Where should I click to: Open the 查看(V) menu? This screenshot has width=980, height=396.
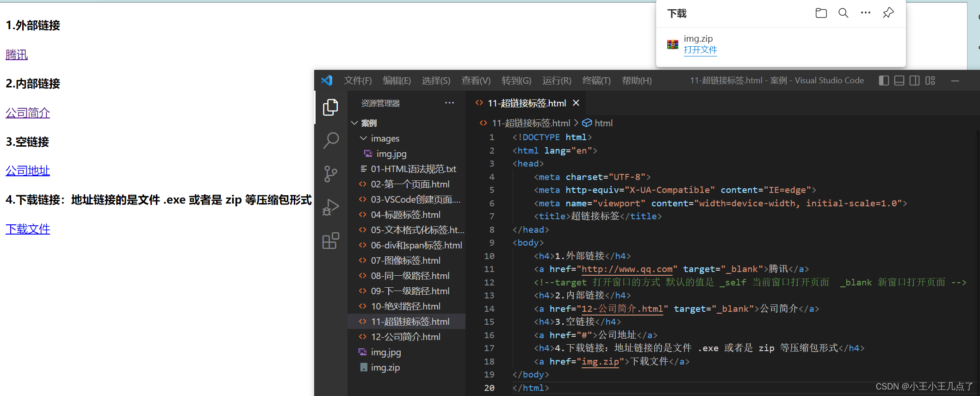[476, 80]
